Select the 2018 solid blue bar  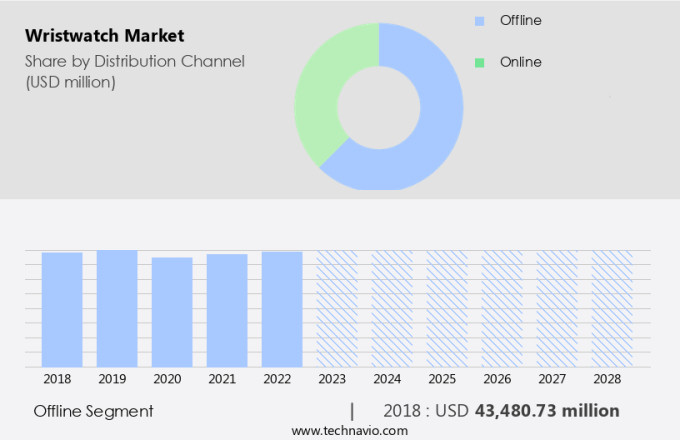point(62,310)
